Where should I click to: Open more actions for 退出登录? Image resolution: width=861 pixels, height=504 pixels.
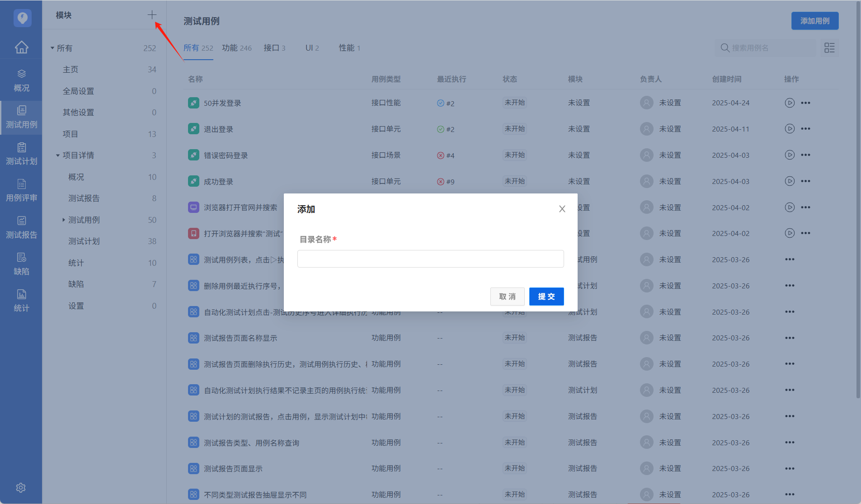[805, 129]
